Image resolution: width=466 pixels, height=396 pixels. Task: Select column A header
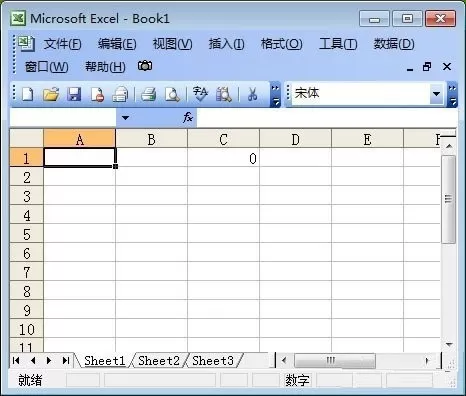pos(79,139)
